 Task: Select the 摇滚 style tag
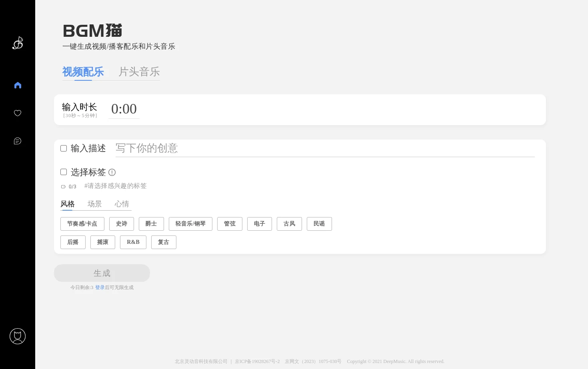coord(103,242)
